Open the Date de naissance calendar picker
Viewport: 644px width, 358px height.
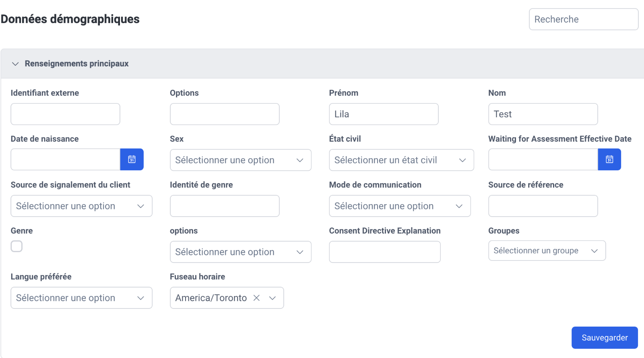tap(132, 159)
